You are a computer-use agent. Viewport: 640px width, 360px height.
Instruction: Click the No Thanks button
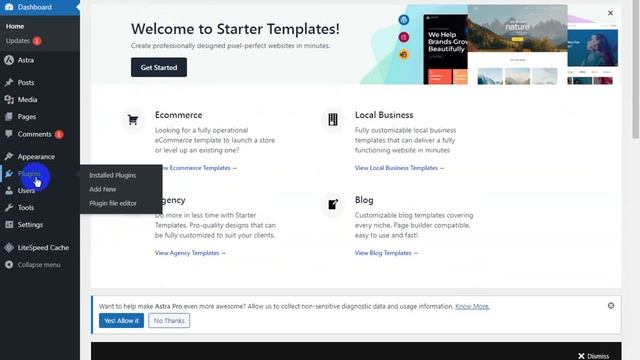pyautogui.click(x=169, y=321)
